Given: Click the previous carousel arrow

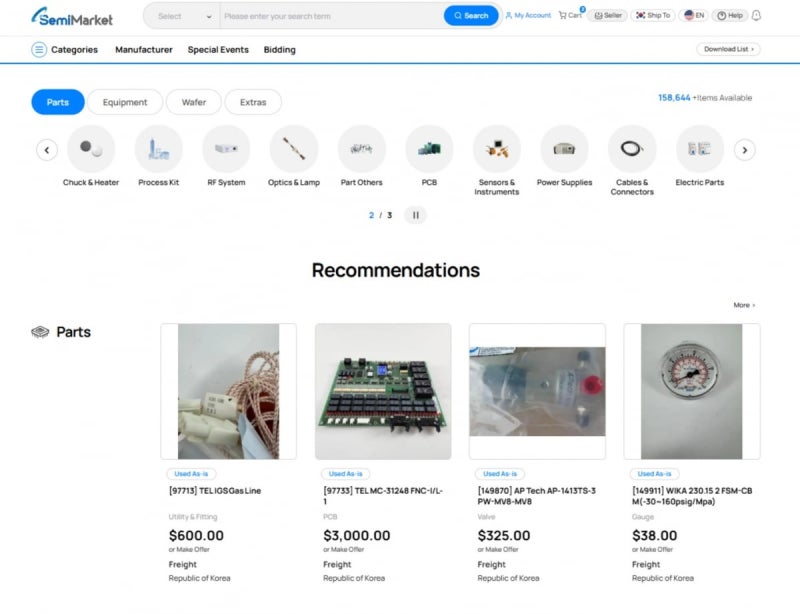Looking at the screenshot, I should pos(47,150).
